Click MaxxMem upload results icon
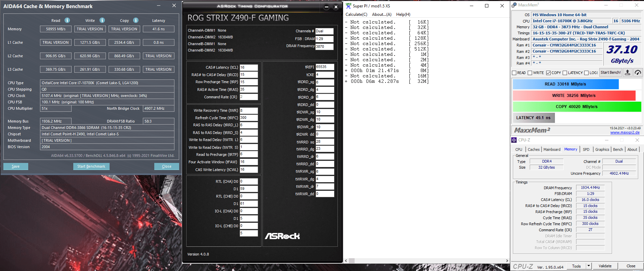This screenshot has height=271, width=644. coord(628,72)
